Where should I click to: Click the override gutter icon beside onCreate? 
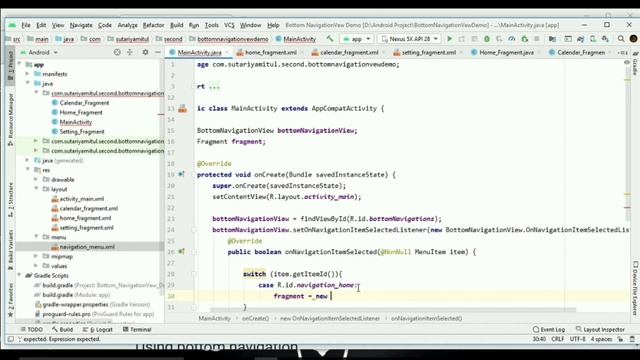click(x=181, y=174)
